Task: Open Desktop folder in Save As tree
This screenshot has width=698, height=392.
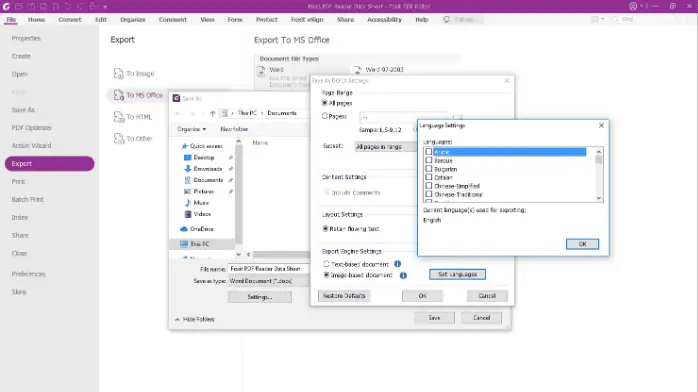Action: pyautogui.click(x=199, y=158)
